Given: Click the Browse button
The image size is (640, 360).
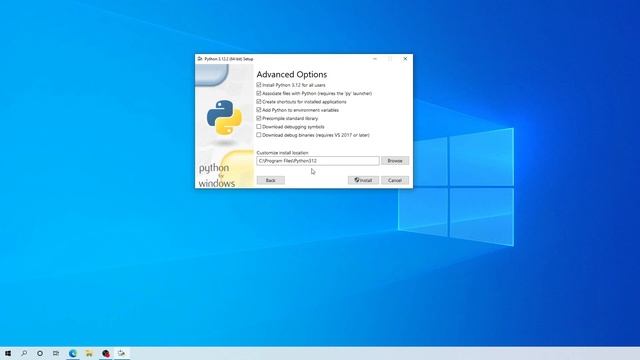Looking at the screenshot, I should point(395,161).
